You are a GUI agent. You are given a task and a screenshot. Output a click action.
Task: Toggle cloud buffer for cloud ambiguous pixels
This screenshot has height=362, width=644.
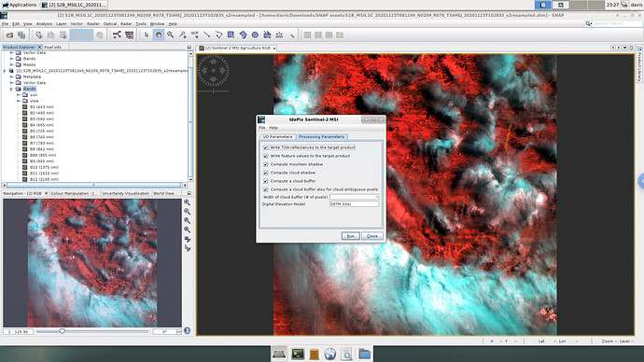266,189
